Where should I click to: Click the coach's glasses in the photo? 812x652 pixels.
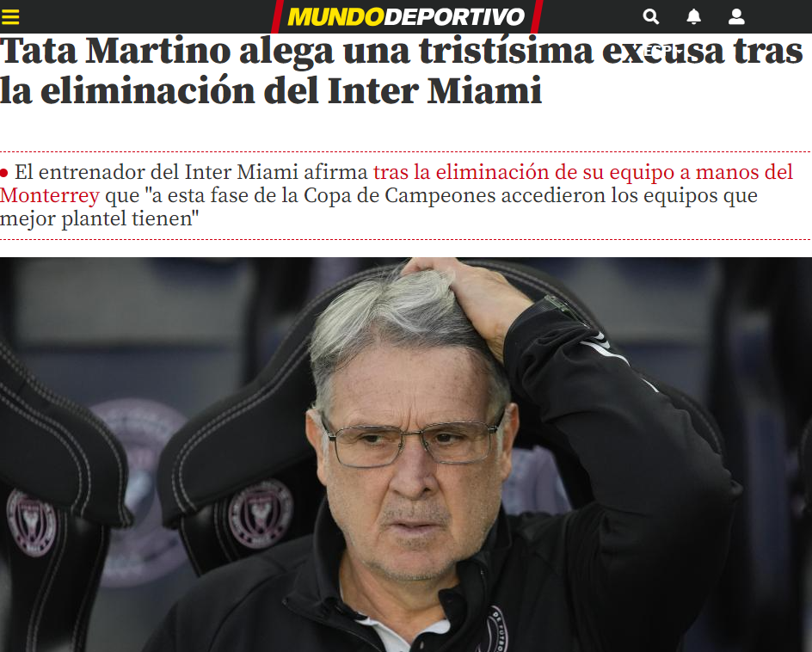coord(412,441)
